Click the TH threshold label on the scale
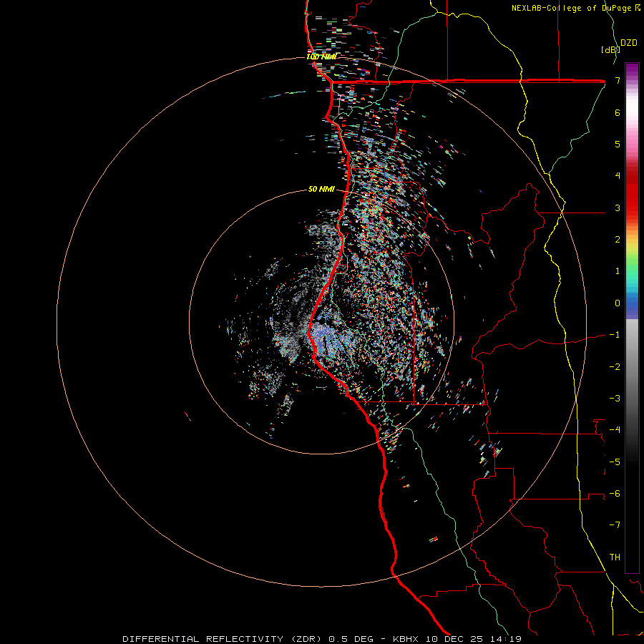644x644 pixels. point(615,557)
